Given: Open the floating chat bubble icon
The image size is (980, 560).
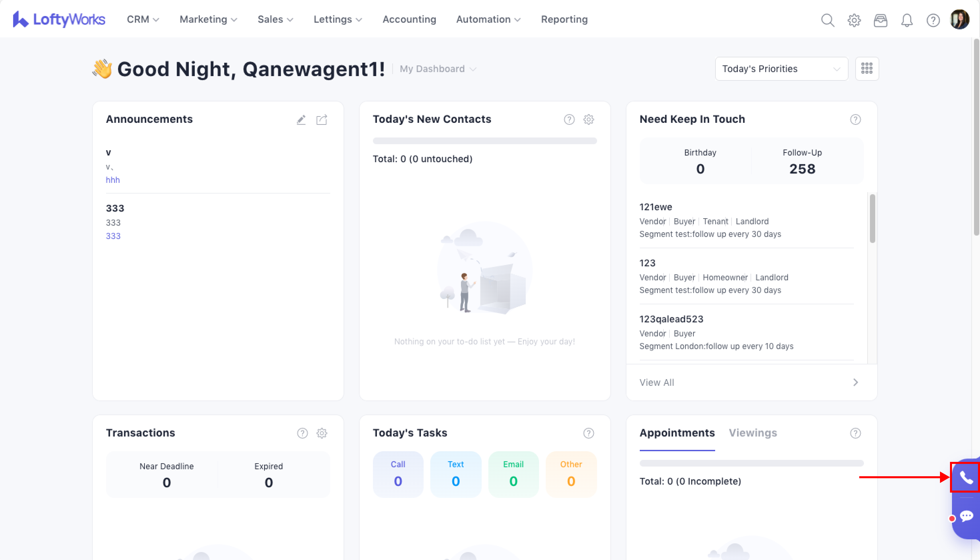Looking at the screenshot, I should point(966,516).
